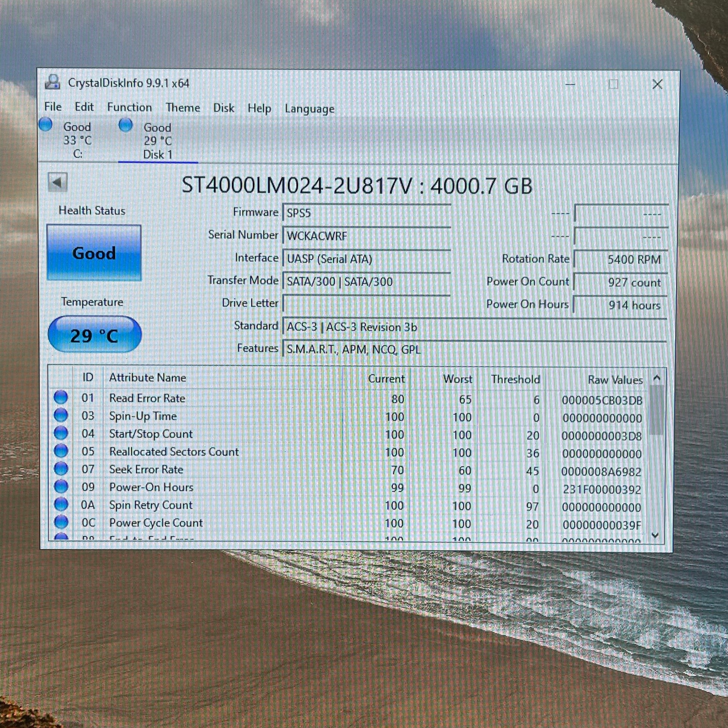Click the Good health status button
Viewport: 728px width, 728px height.
(x=94, y=253)
